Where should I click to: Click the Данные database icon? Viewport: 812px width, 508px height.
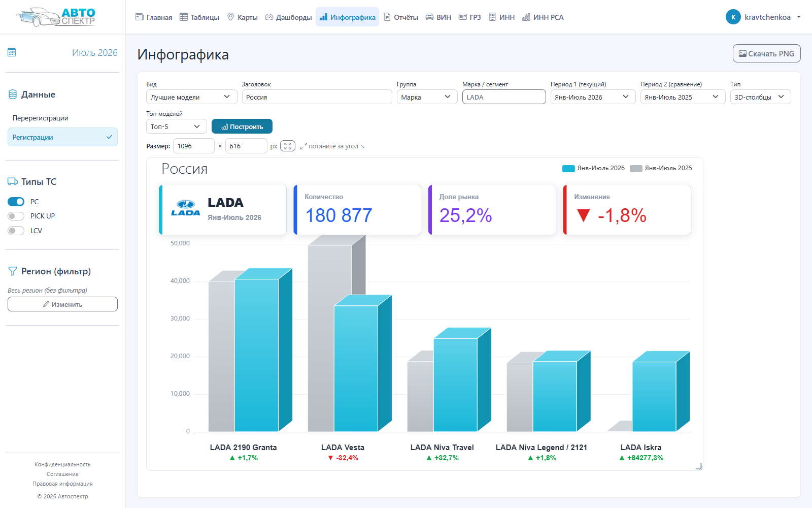coord(13,94)
